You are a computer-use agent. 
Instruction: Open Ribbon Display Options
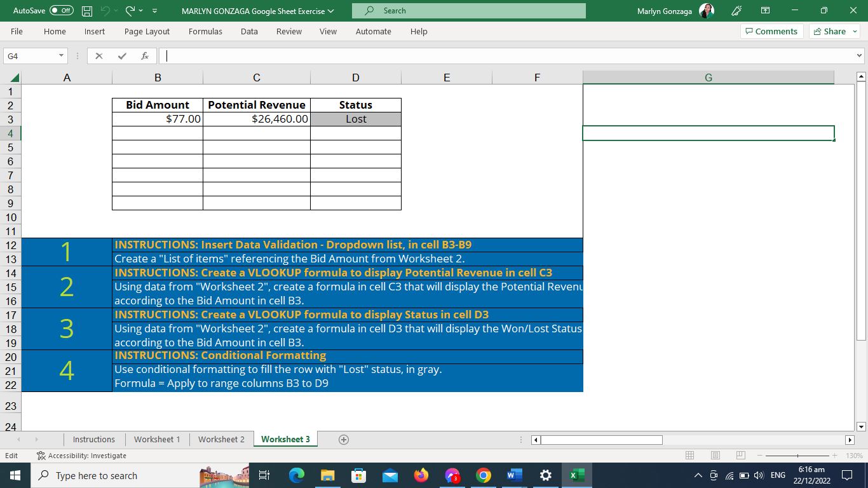click(x=766, y=11)
